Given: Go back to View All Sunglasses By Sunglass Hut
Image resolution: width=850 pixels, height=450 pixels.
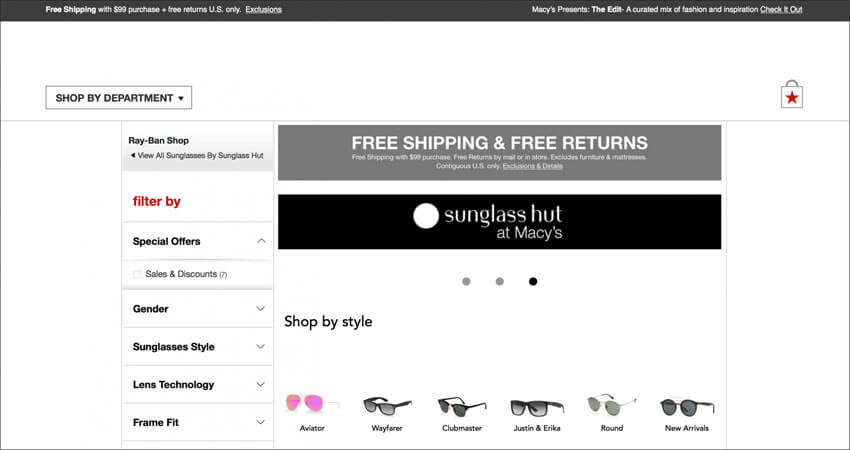Looking at the screenshot, I should [x=197, y=156].
